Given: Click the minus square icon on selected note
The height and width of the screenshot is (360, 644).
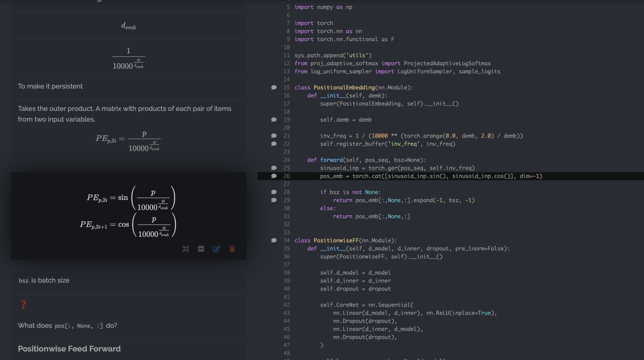Looking at the screenshot, I should [x=201, y=249].
